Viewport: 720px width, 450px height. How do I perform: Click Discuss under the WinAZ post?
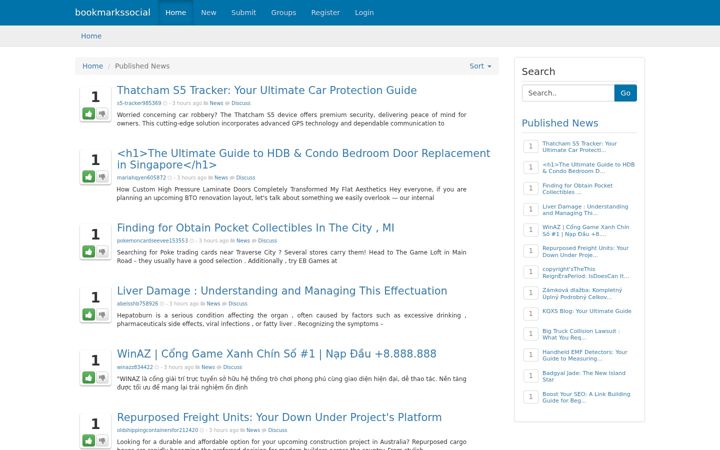[232, 367]
